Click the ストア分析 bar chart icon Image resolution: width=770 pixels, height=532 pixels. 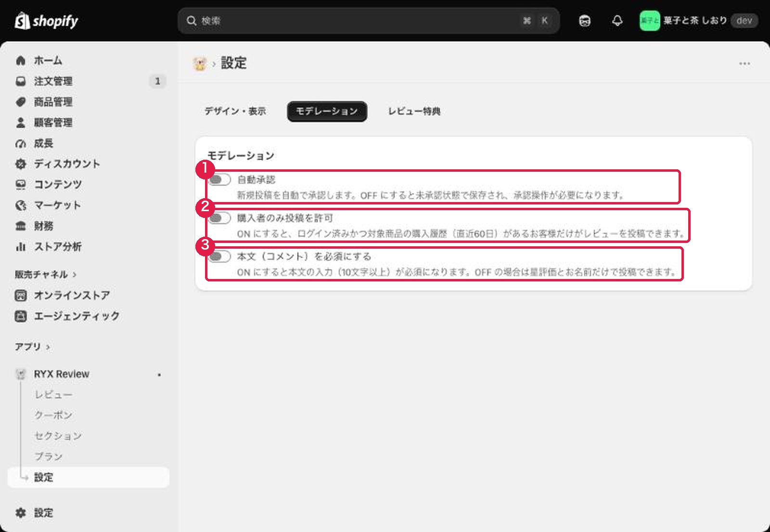tap(21, 247)
